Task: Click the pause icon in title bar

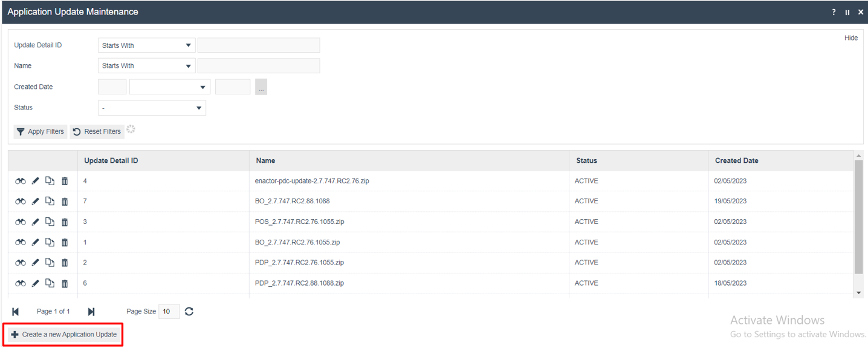Action: tap(847, 12)
